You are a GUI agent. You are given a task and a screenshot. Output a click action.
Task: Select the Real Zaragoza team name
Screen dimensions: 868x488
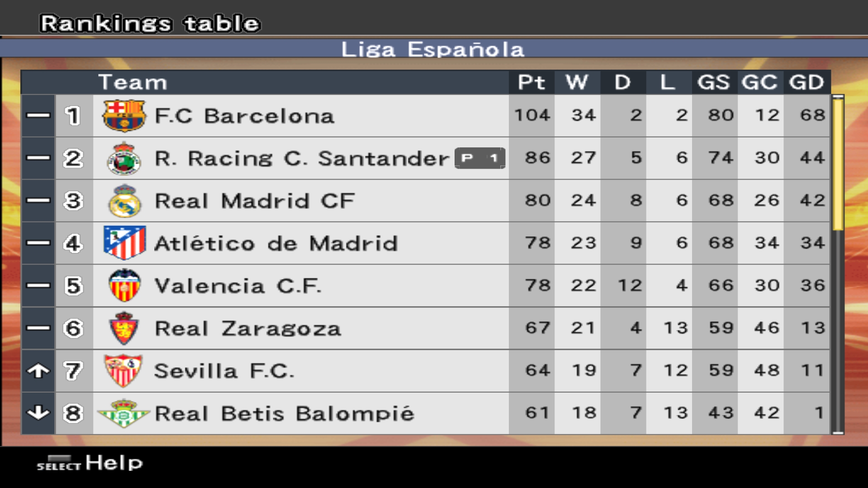tap(247, 328)
